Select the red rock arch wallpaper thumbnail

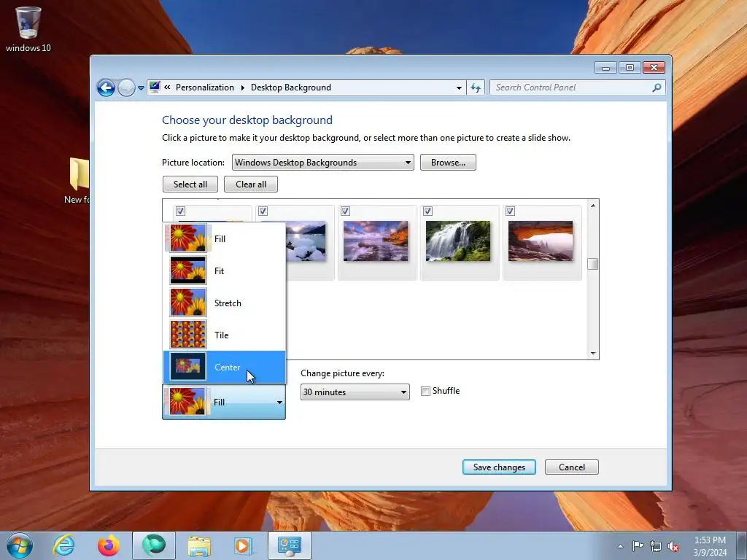point(541,241)
